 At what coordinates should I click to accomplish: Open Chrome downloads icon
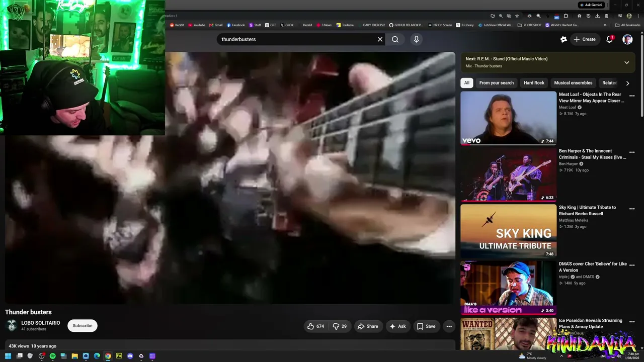[597, 16]
